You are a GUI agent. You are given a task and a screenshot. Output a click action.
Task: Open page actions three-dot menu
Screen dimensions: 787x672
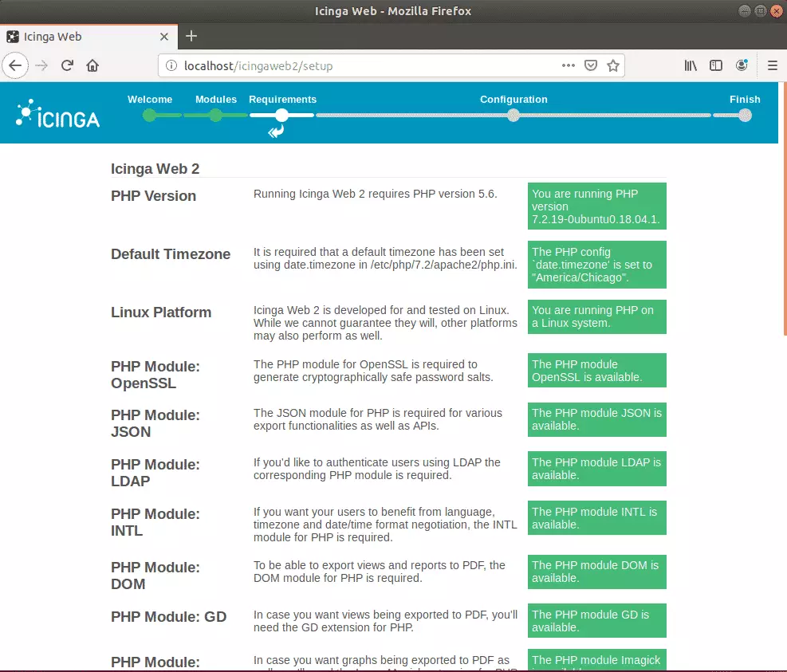569,65
